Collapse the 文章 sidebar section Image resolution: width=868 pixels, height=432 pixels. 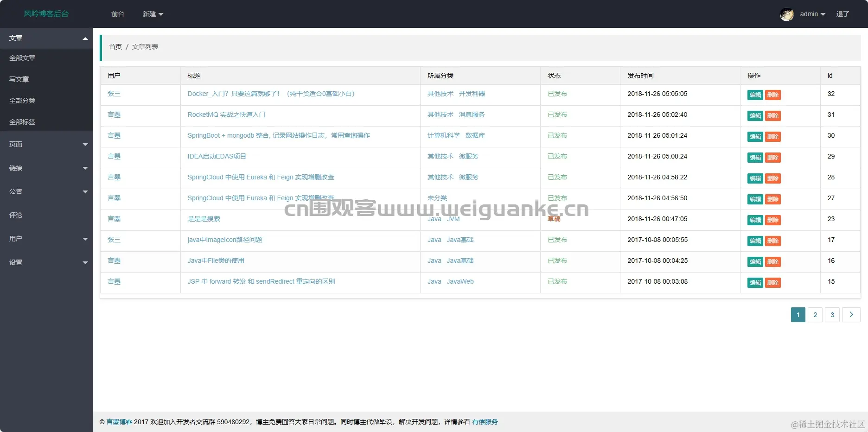point(46,38)
